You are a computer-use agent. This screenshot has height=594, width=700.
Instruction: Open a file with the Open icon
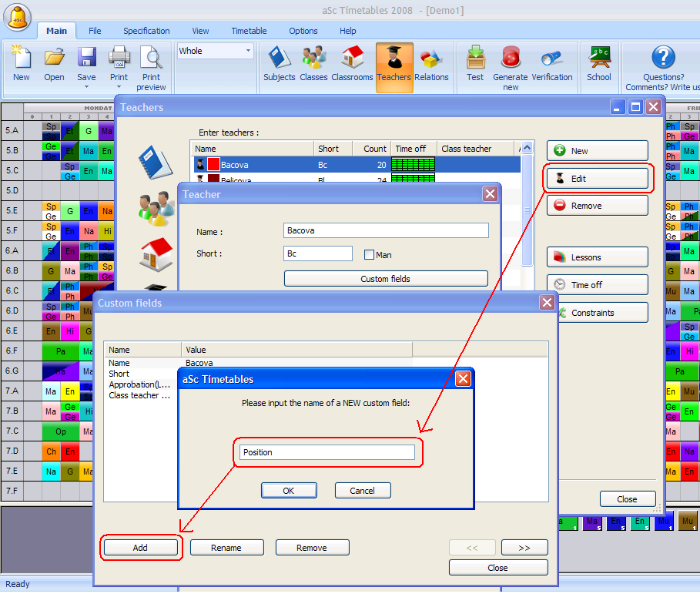(54, 59)
